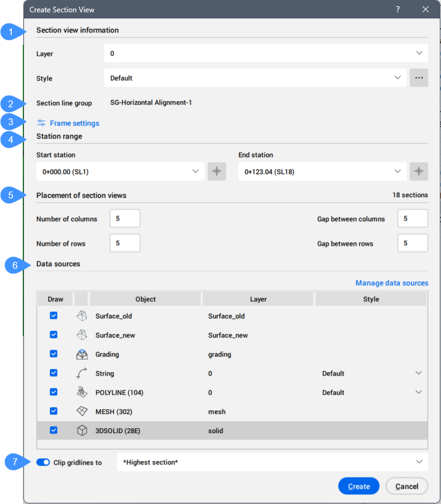This screenshot has height=504, width=441.
Task: Click the Number of columns input field
Action: pos(125,219)
